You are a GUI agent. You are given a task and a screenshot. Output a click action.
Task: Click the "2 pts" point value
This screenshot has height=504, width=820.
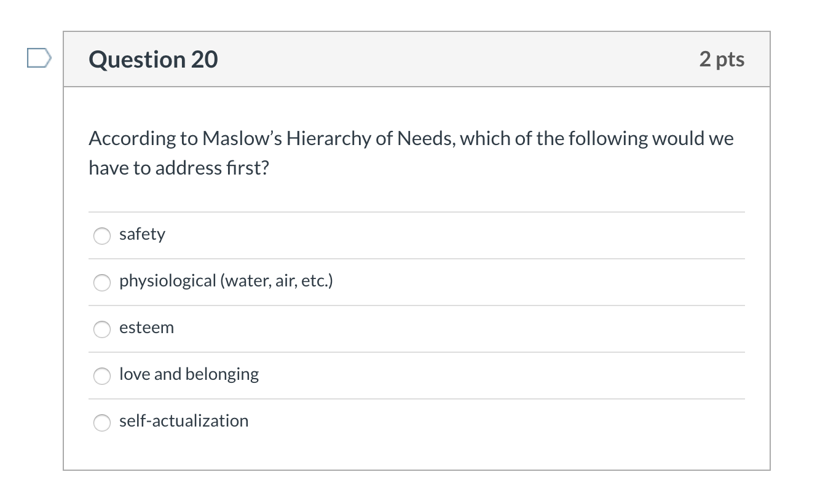pyautogui.click(x=722, y=60)
